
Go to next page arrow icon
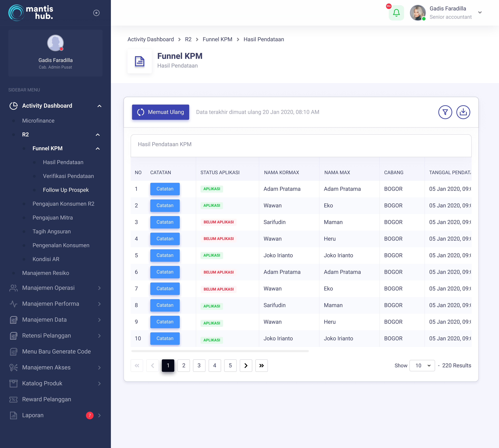click(x=246, y=365)
